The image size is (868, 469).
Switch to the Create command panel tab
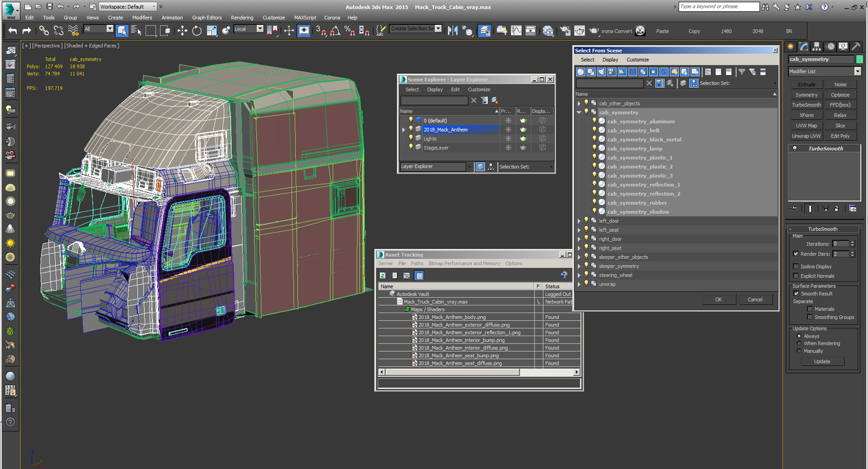[x=791, y=46]
